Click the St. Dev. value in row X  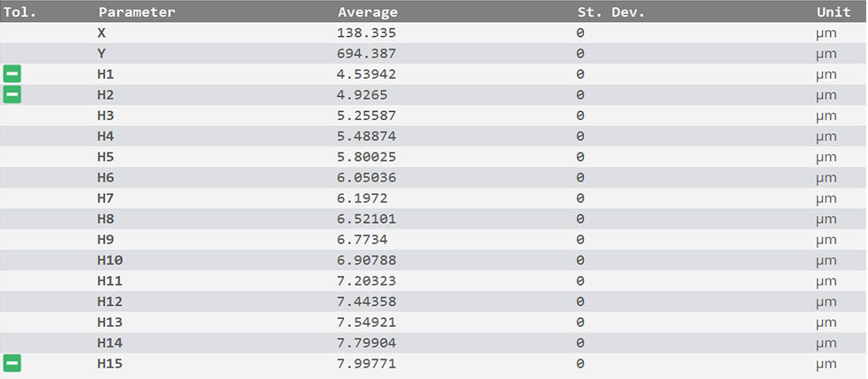click(580, 33)
